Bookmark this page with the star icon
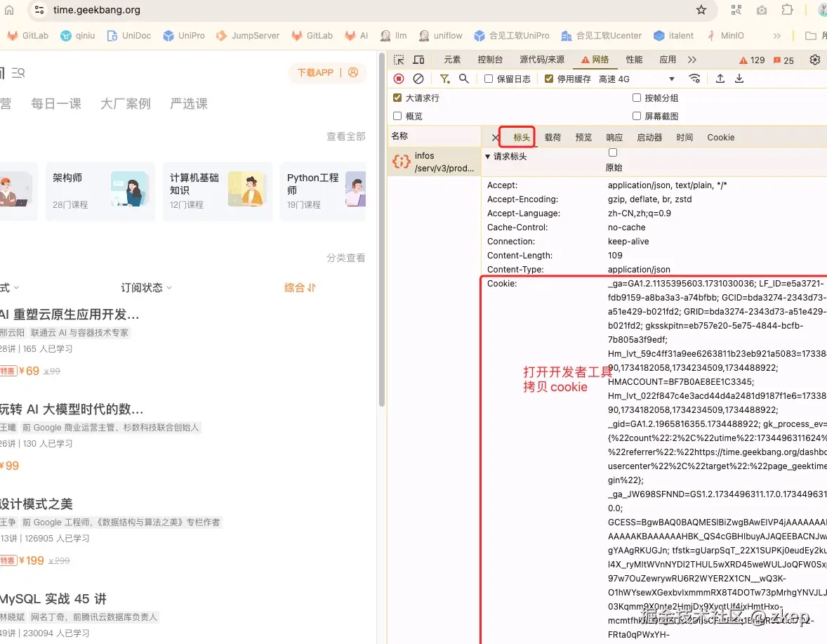This screenshot has width=827, height=644. pyautogui.click(x=701, y=10)
